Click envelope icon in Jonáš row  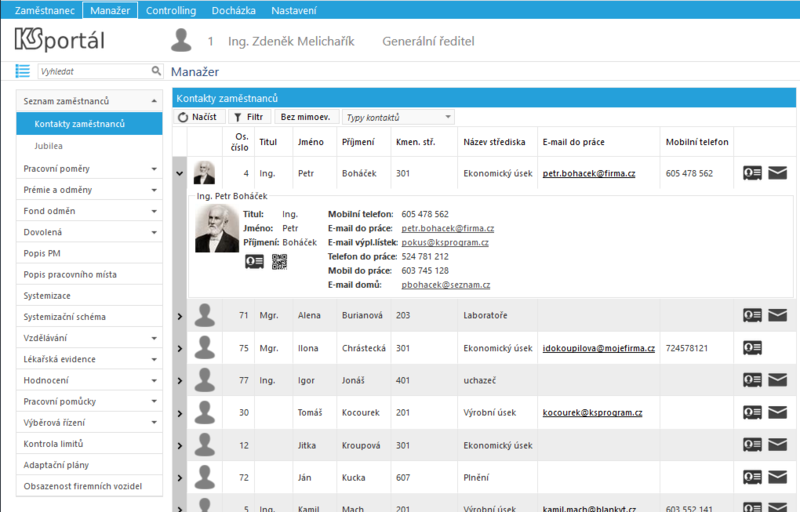[778, 380]
